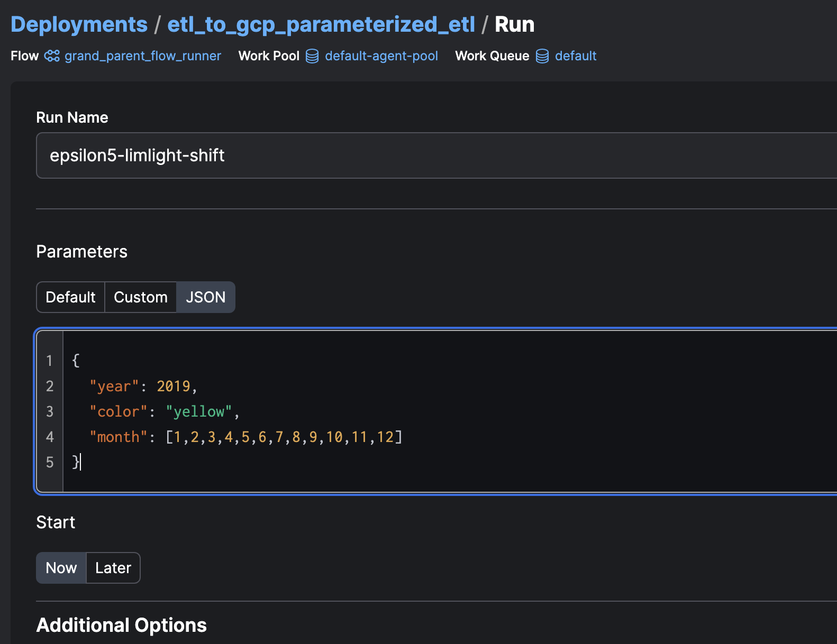The width and height of the screenshot is (837, 644).
Task: Open the grand_parent_flow_runner flow link
Action: [143, 56]
